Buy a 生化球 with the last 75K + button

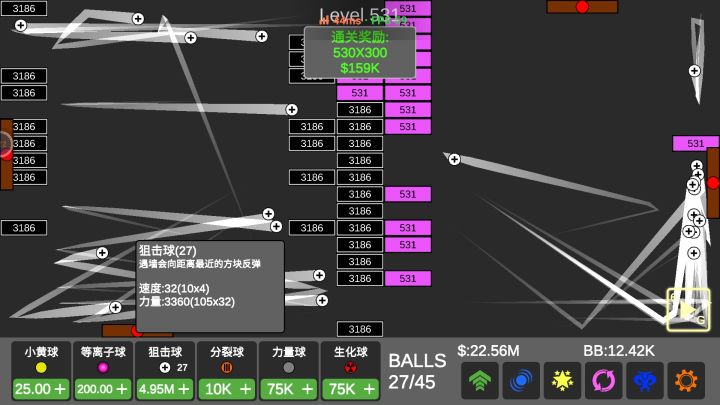tap(350, 389)
